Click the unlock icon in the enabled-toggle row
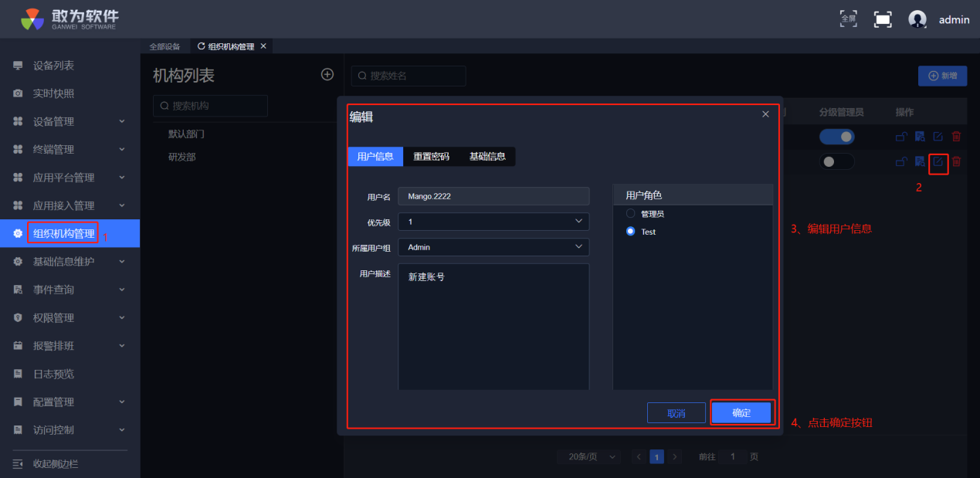Image resolution: width=980 pixels, height=478 pixels. tap(900, 137)
